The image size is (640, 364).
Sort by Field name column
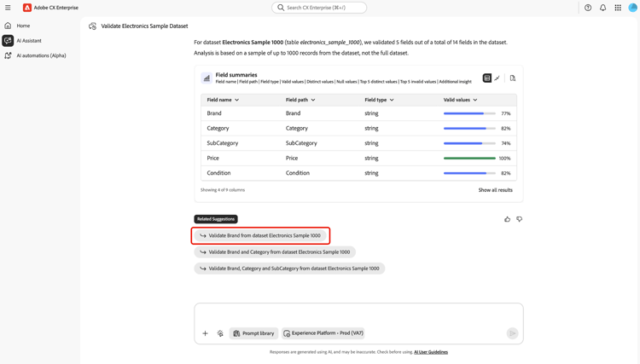pos(223,100)
